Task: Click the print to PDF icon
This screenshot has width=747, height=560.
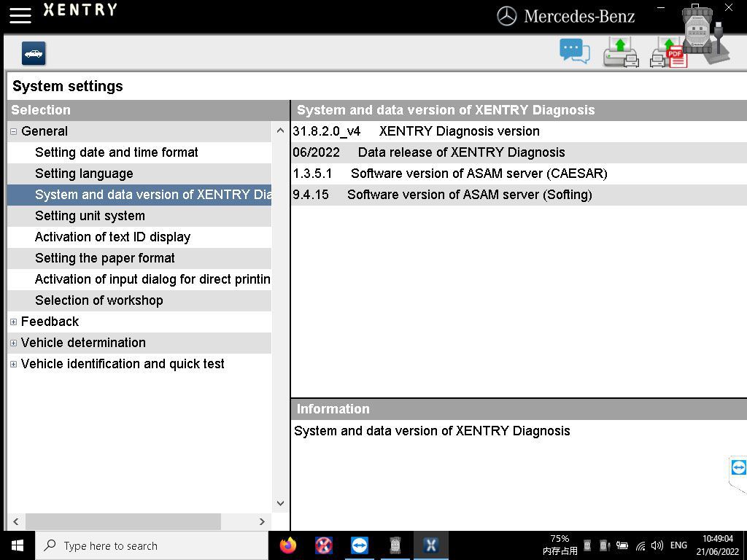Action: (x=668, y=53)
